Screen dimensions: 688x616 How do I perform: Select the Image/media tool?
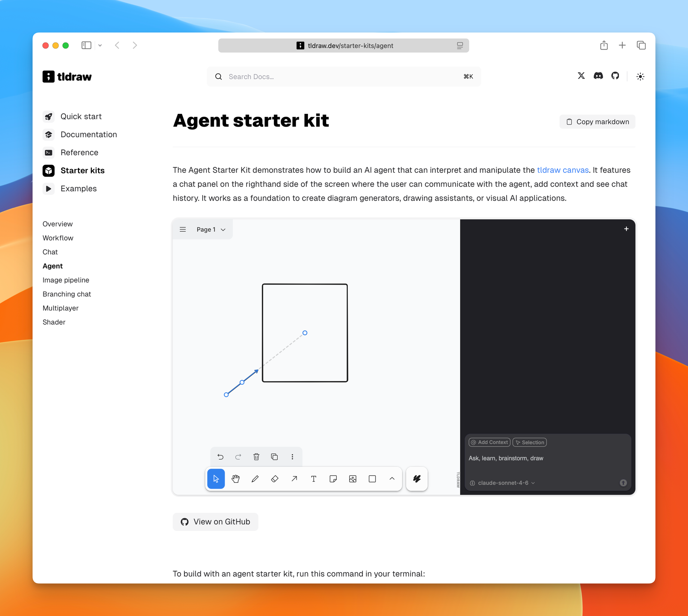[x=353, y=478]
